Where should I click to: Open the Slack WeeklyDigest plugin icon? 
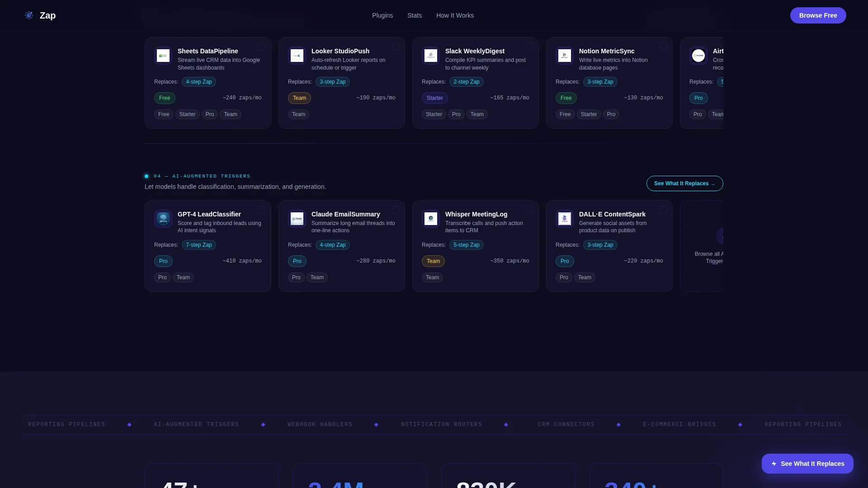(431, 56)
